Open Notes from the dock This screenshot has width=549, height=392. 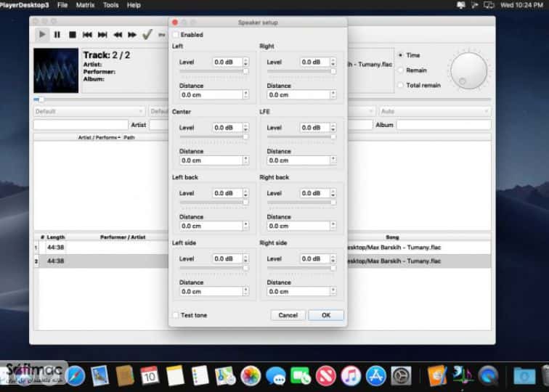pyautogui.click(x=175, y=376)
